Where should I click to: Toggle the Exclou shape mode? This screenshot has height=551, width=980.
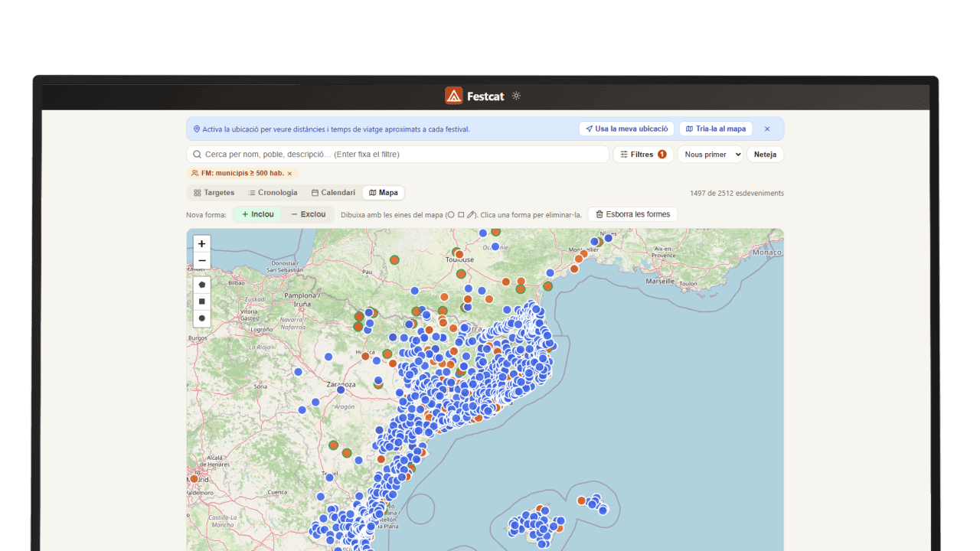[309, 214]
